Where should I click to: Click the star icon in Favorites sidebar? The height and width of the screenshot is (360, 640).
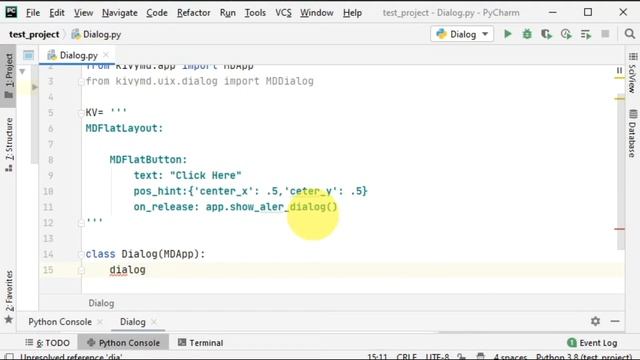pyautogui.click(x=9, y=320)
